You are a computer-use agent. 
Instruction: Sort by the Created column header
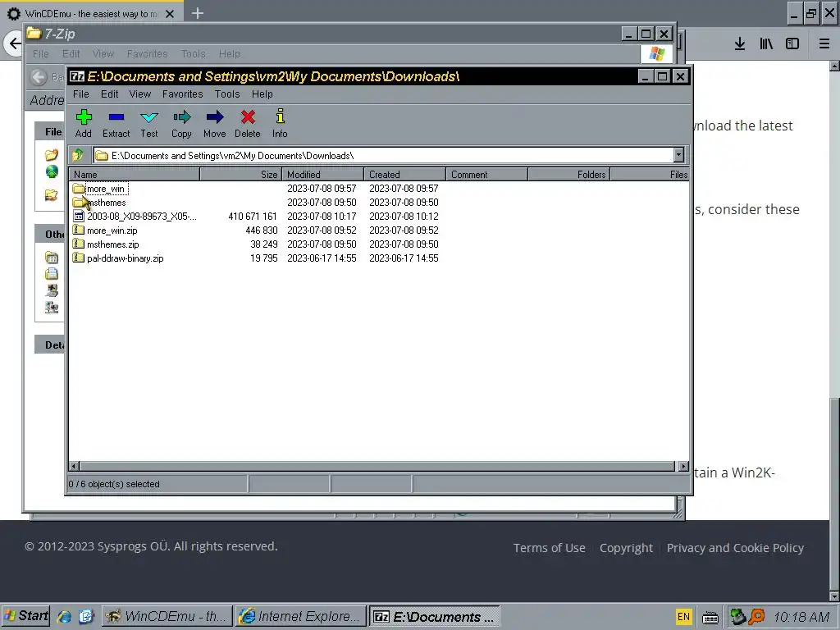(x=404, y=175)
